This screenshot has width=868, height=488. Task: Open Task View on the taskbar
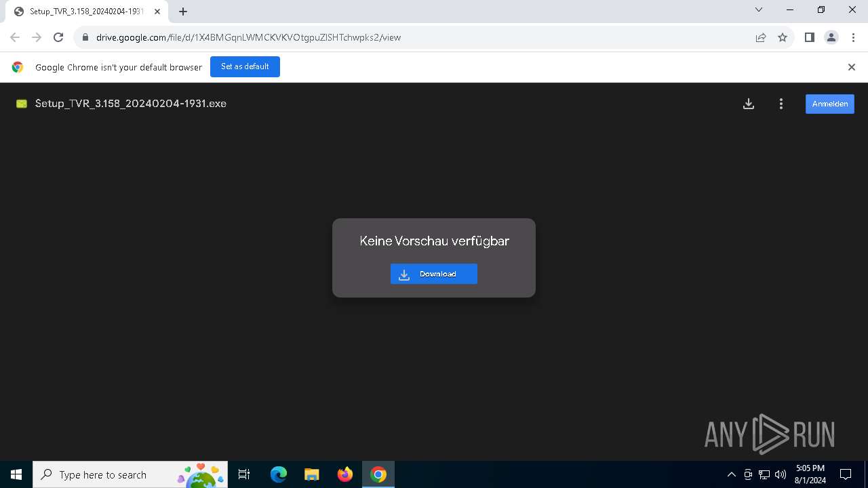244,474
